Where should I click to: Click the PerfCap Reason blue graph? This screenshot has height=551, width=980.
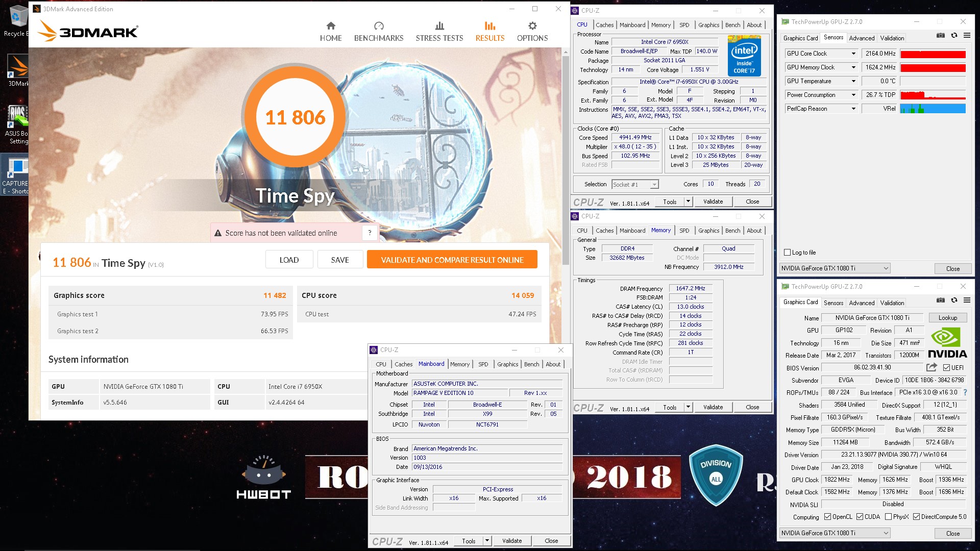[x=933, y=109]
